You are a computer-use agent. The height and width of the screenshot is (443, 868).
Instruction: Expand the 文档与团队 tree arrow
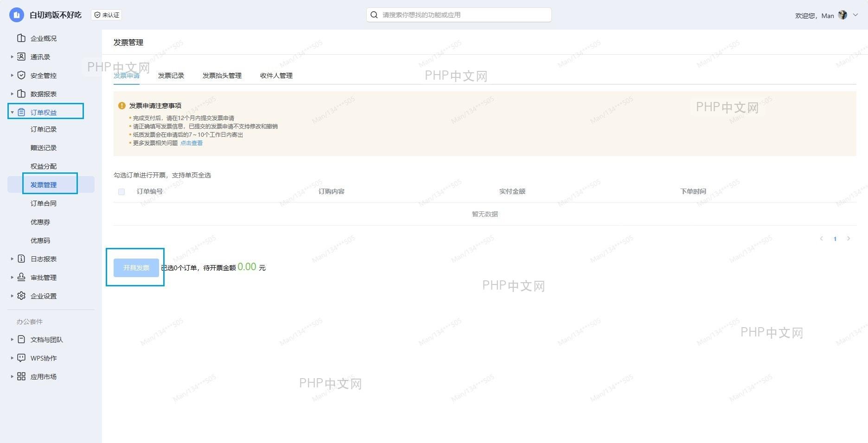point(12,339)
